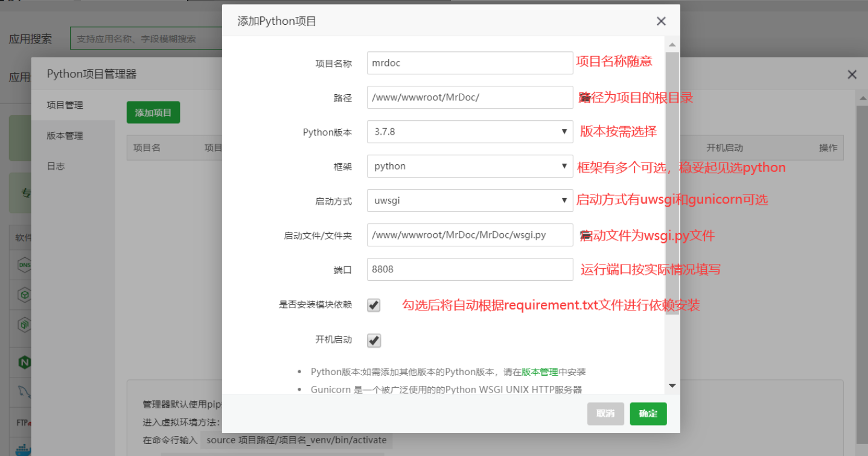
Task: Cancel the dialog using 取消
Action: 605,414
